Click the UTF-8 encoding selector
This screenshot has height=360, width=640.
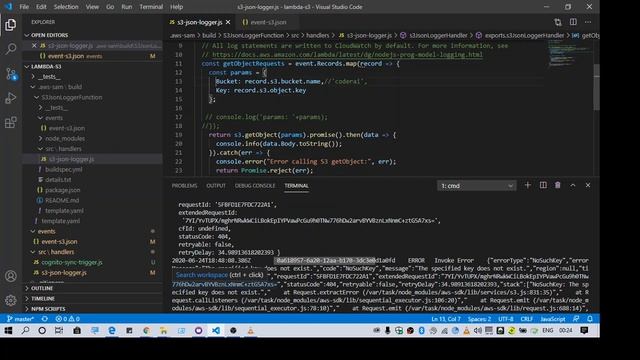[x=506, y=319]
